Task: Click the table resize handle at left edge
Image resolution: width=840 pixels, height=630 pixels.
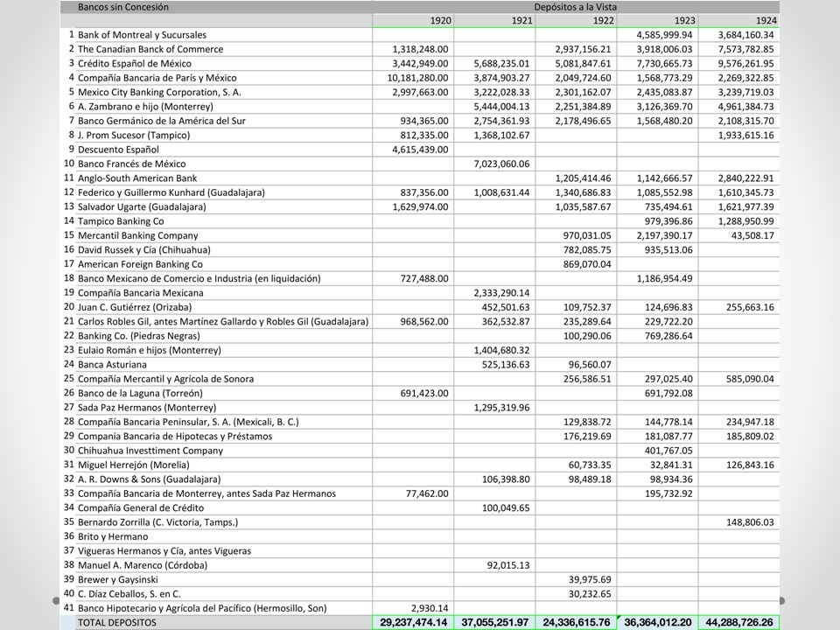Action: [x=56, y=601]
